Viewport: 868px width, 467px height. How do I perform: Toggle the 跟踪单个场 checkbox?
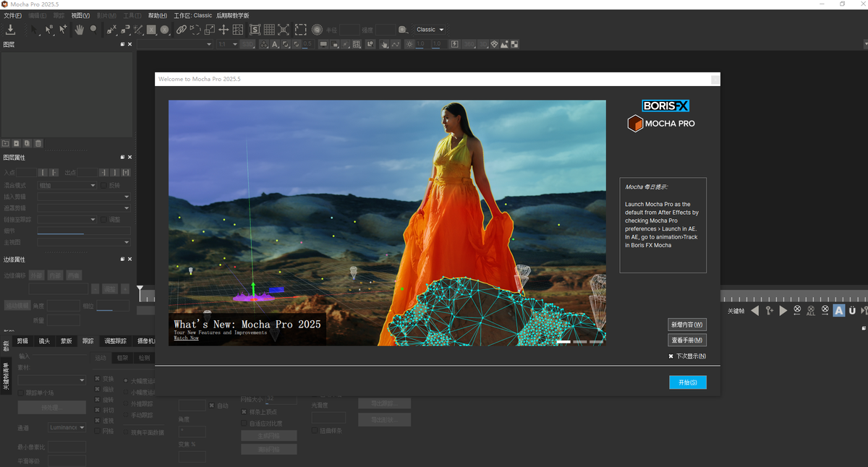click(20, 393)
